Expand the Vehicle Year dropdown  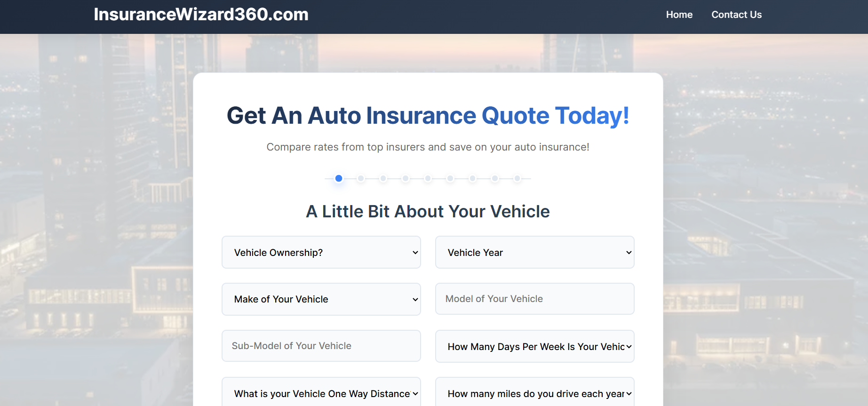pos(535,252)
